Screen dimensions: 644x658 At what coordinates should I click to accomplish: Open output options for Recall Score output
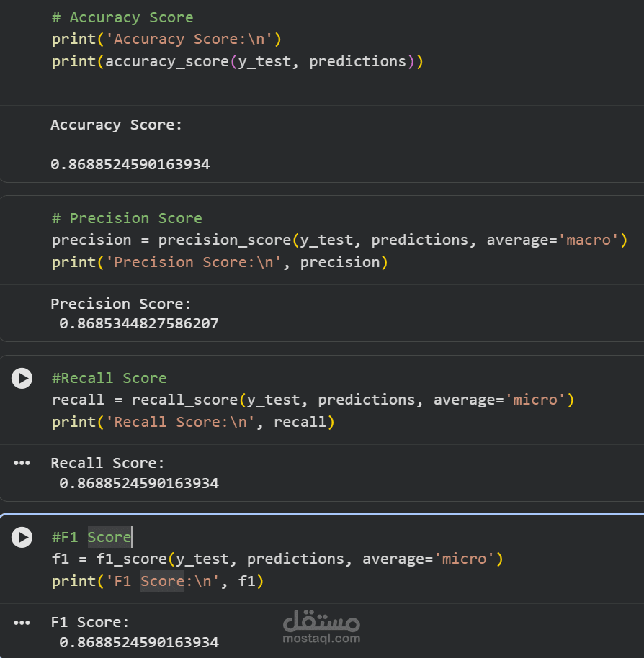tap(22, 463)
